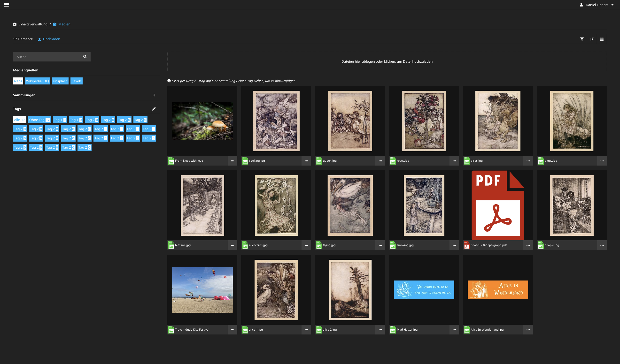Open options menu for cooking.jpg
Screen dimensions: 620x364
pos(306,161)
